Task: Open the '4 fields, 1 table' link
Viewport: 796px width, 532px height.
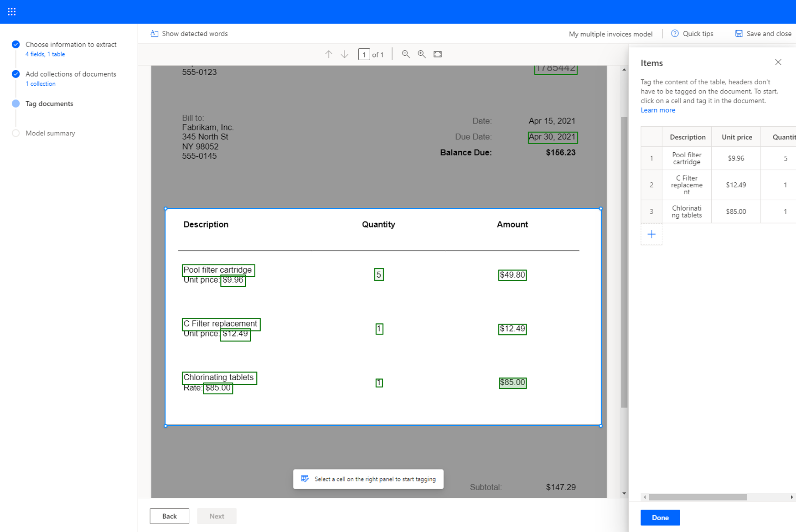Action: click(x=45, y=54)
